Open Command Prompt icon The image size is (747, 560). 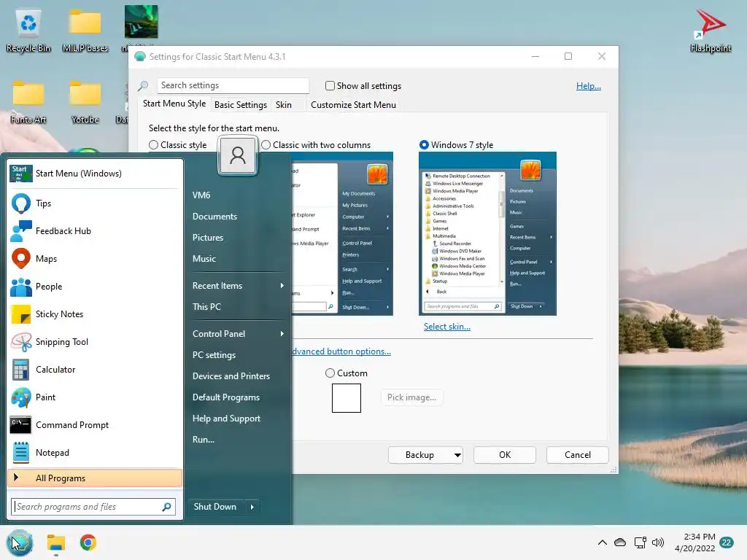click(x=21, y=425)
